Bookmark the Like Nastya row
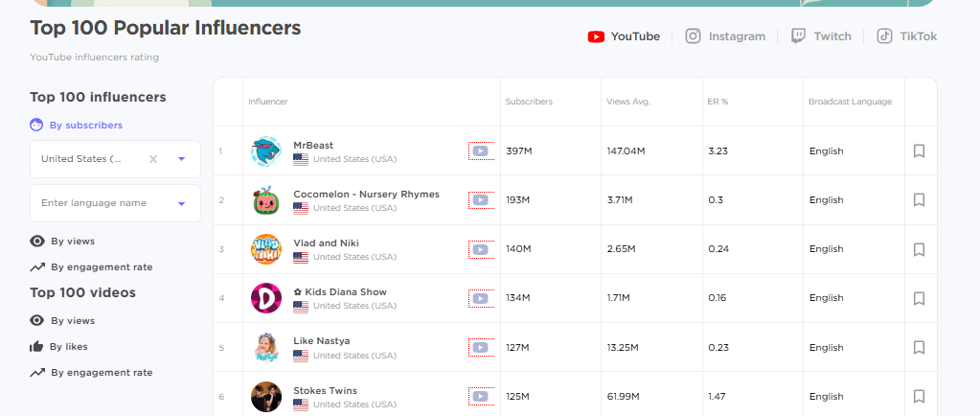 click(x=919, y=347)
